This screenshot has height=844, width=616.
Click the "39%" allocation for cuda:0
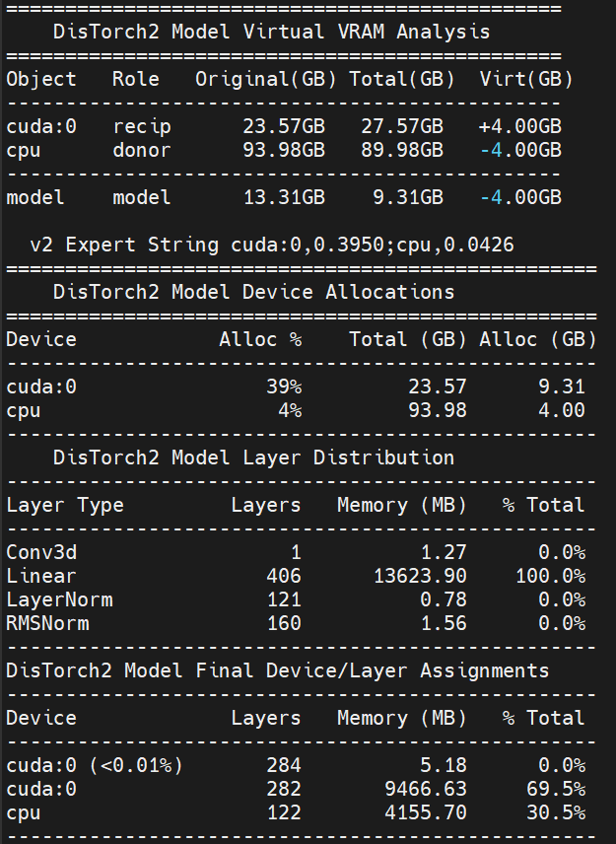[284, 387]
